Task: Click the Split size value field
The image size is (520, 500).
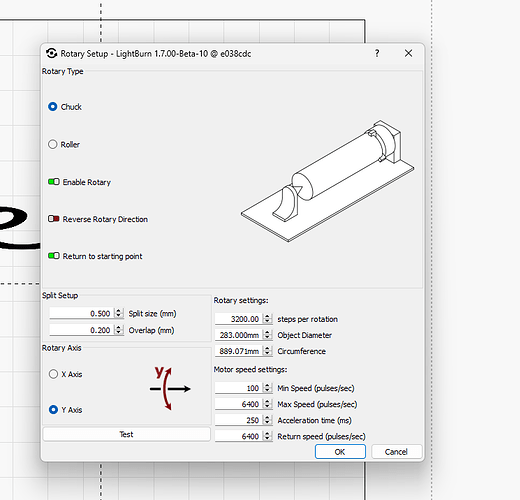Action: coord(82,313)
